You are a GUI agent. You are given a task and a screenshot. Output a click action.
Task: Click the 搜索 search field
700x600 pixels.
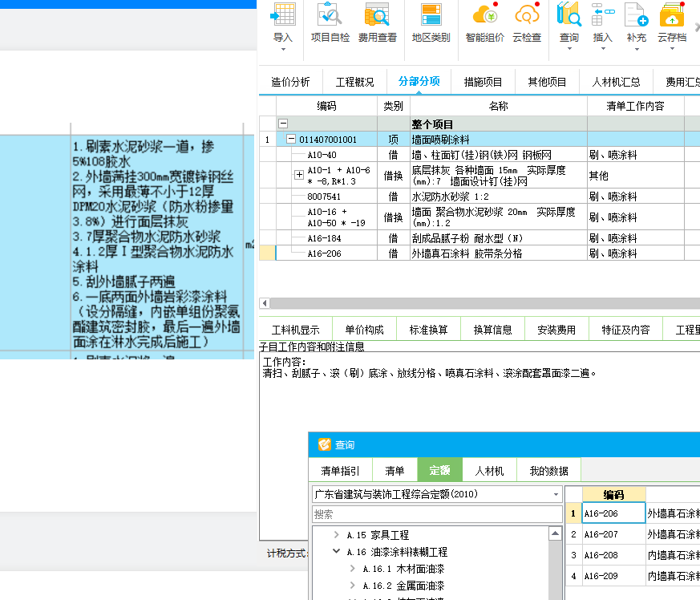click(437, 514)
